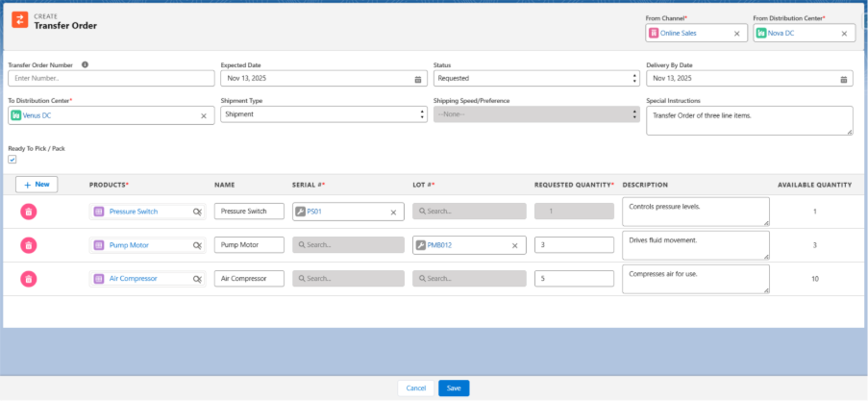Viewport: 868px width, 401px height.
Task: Open the Expected Date calendar picker
Action: (418, 79)
